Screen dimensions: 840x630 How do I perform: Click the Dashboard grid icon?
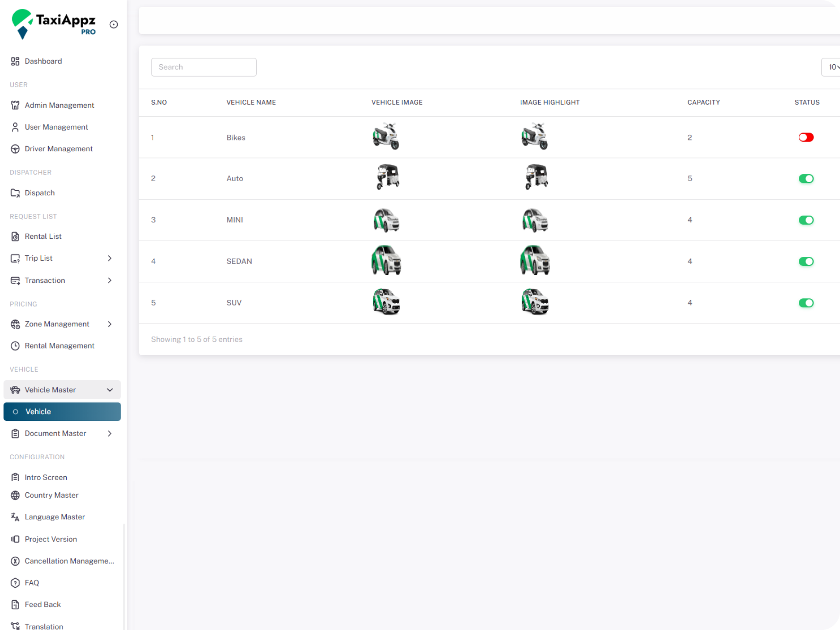tap(15, 61)
